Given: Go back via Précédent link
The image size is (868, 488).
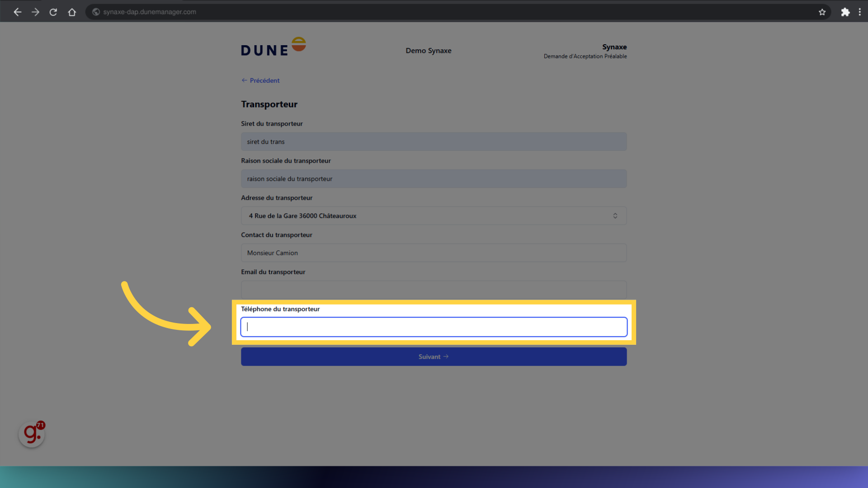Looking at the screenshot, I should tap(261, 80).
